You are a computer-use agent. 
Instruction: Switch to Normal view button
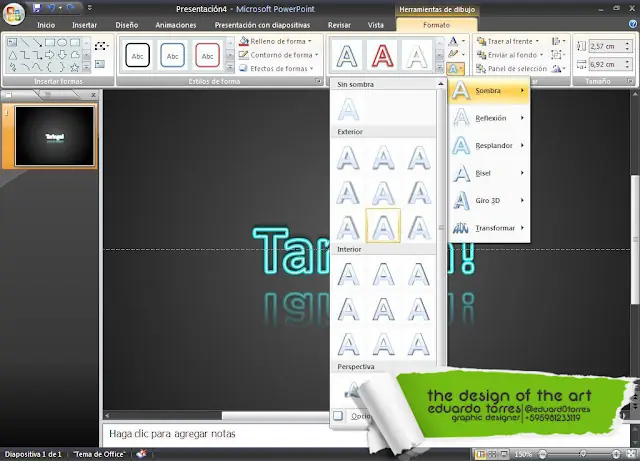pyautogui.click(x=480, y=454)
